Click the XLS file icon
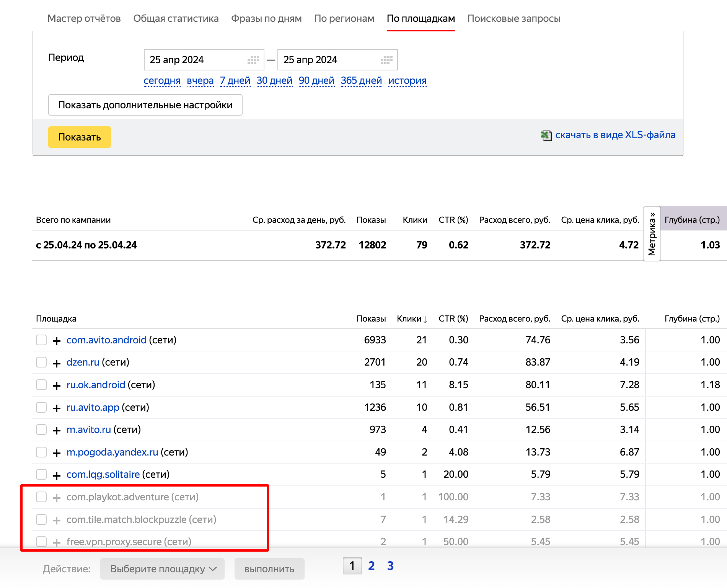This screenshot has height=588, width=727. (546, 135)
